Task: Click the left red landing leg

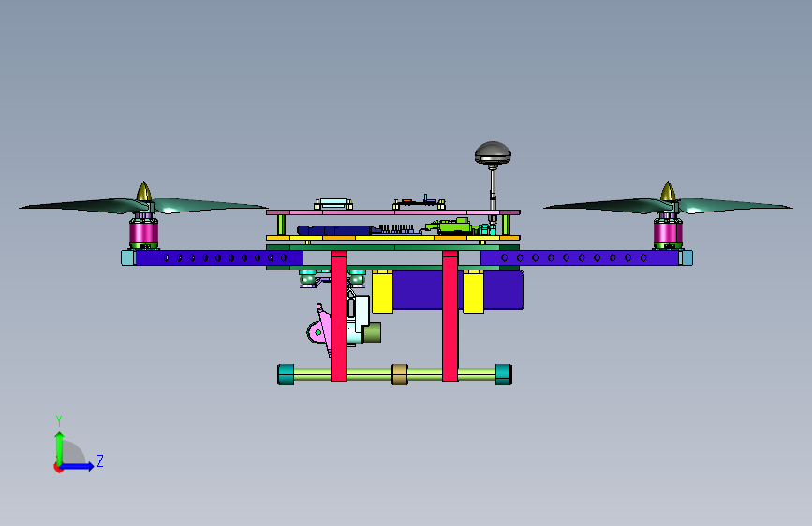Action: point(339,315)
